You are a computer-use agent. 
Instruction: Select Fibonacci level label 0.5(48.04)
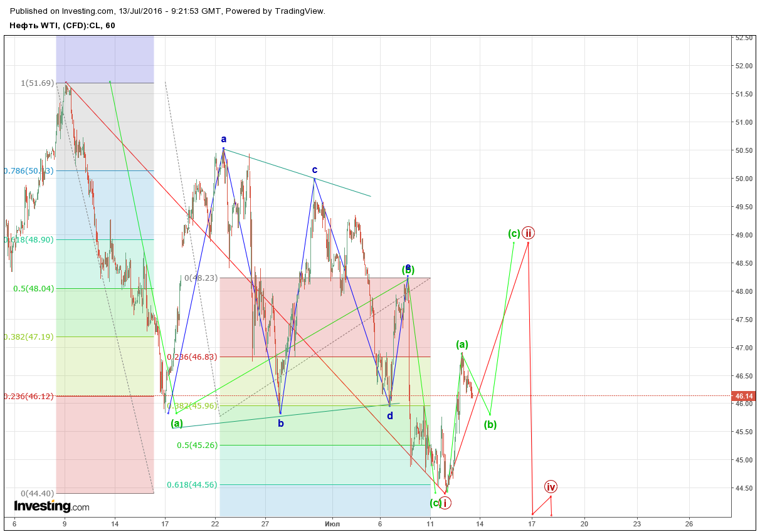pyautogui.click(x=33, y=288)
